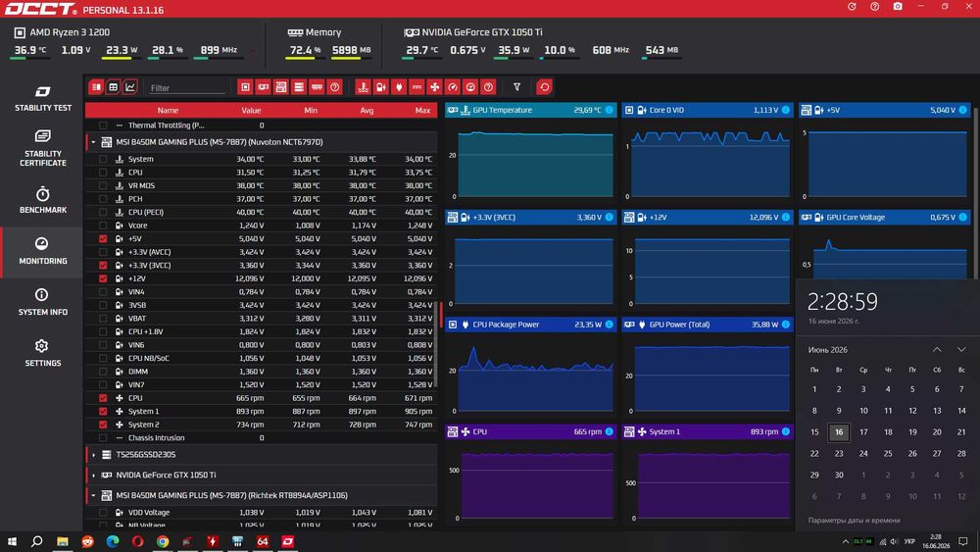Click the Июнь 2026 calendar header
Image resolution: width=980 pixels, height=552 pixels.
click(827, 350)
